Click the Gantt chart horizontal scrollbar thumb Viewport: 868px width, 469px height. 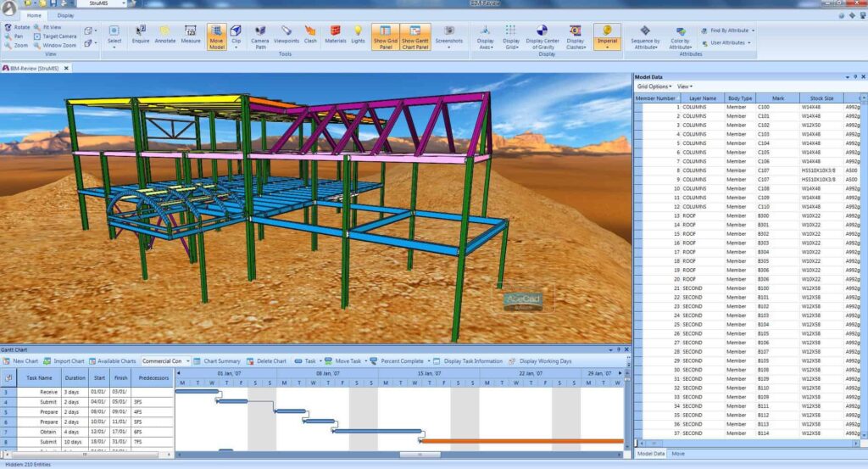pos(420,455)
